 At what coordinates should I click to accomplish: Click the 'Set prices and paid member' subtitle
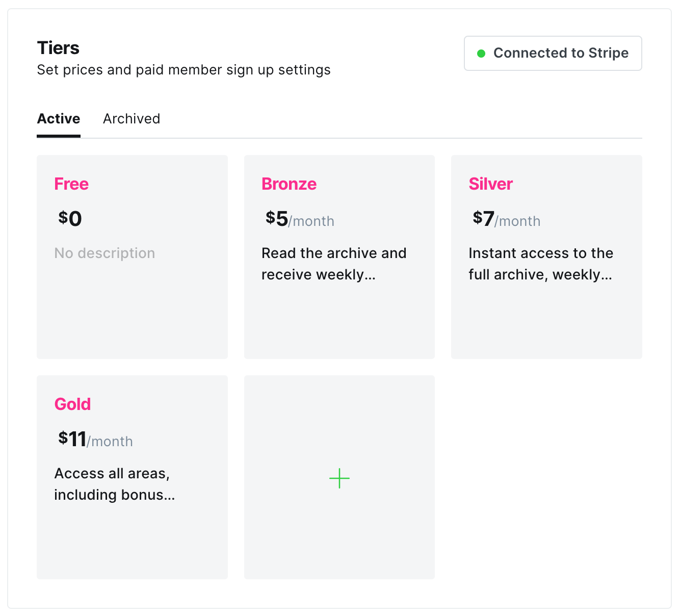(184, 70)
